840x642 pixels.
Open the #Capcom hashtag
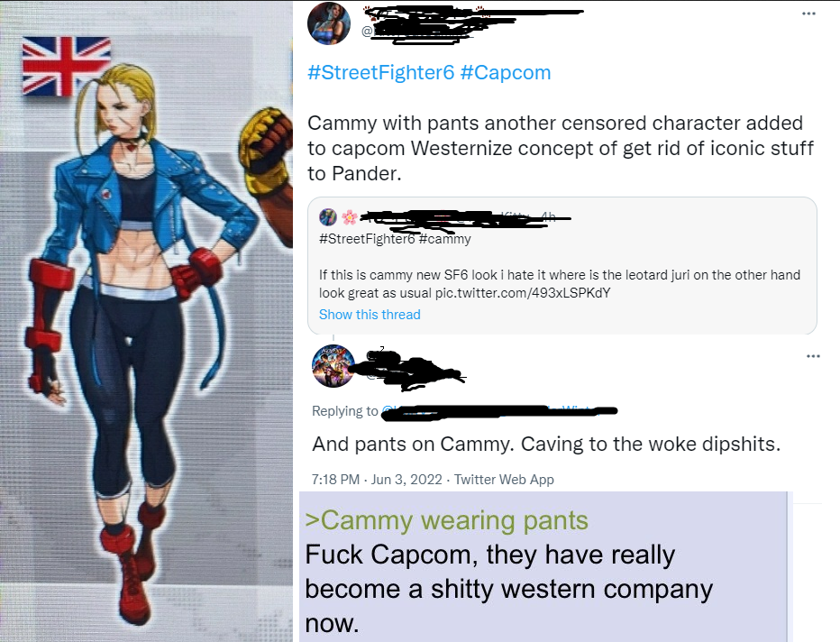pyautogui.click(x=506, y=72)
